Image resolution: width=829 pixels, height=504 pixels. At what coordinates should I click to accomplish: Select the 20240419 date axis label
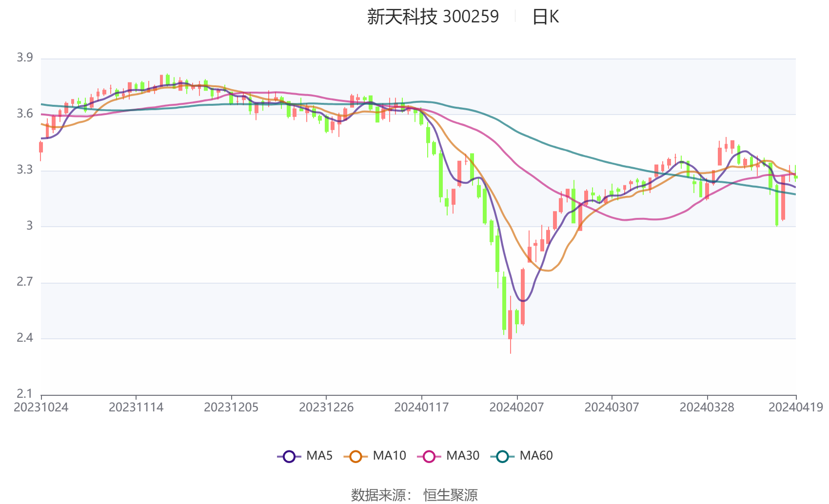coord(795,407)
